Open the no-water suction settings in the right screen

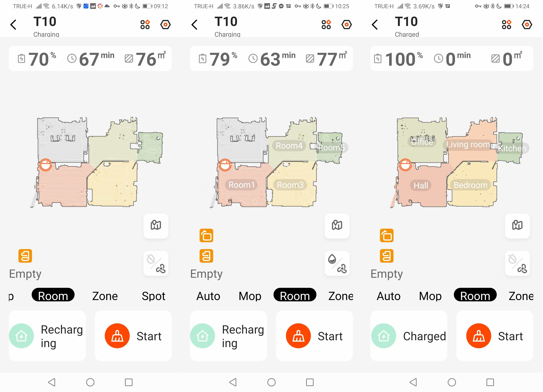pos(517,263)
